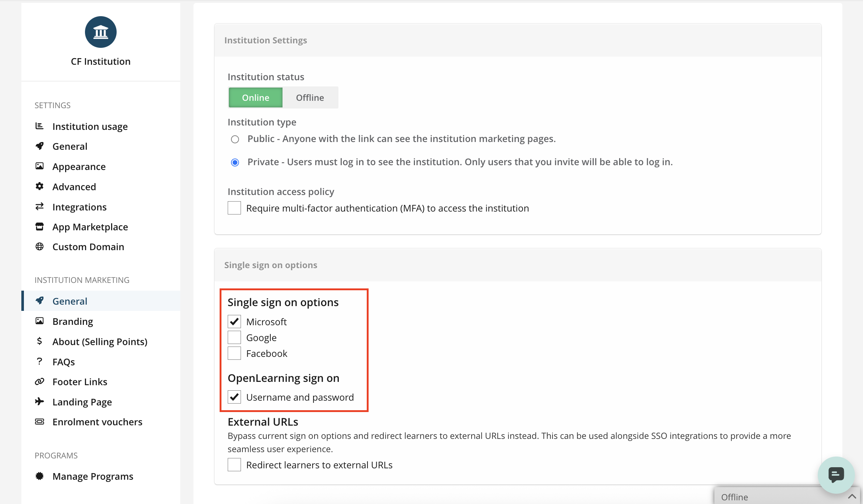Enable the Google single sign on checkbox
The width and height of the screenshot is (863, 504).
click(234, 337)
